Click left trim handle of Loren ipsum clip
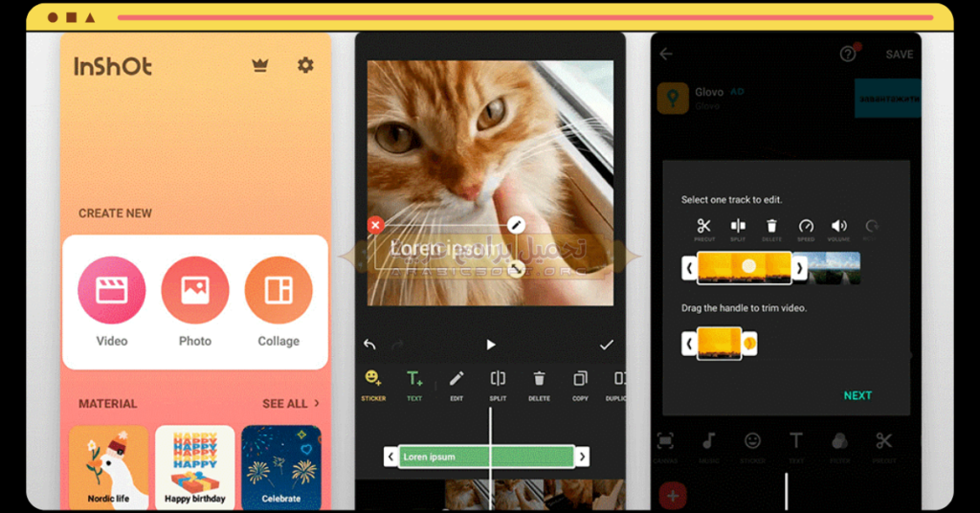The height and width of the screenshot is (513, 980). coord(391,457)
